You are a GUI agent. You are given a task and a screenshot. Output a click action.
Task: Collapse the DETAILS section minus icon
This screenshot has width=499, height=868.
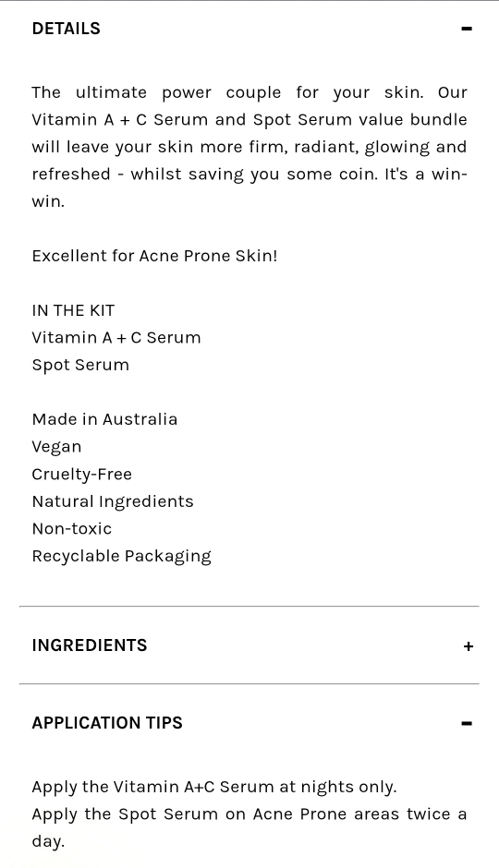coord(467,29)
